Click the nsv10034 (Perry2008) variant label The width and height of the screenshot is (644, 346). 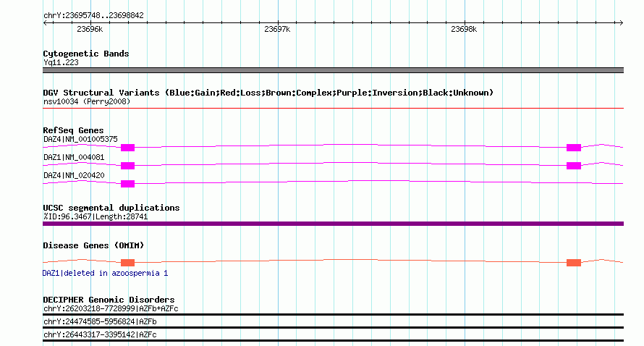tap(87, 101)
